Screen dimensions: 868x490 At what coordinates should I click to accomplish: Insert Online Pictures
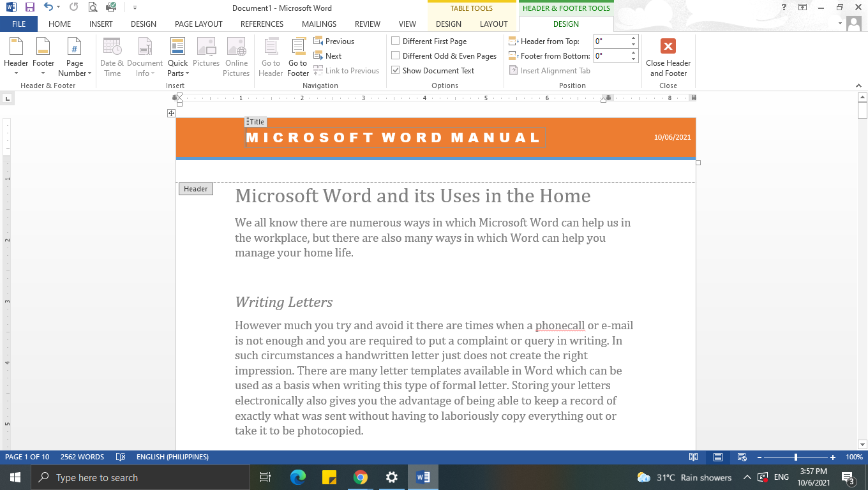(236, 56)
